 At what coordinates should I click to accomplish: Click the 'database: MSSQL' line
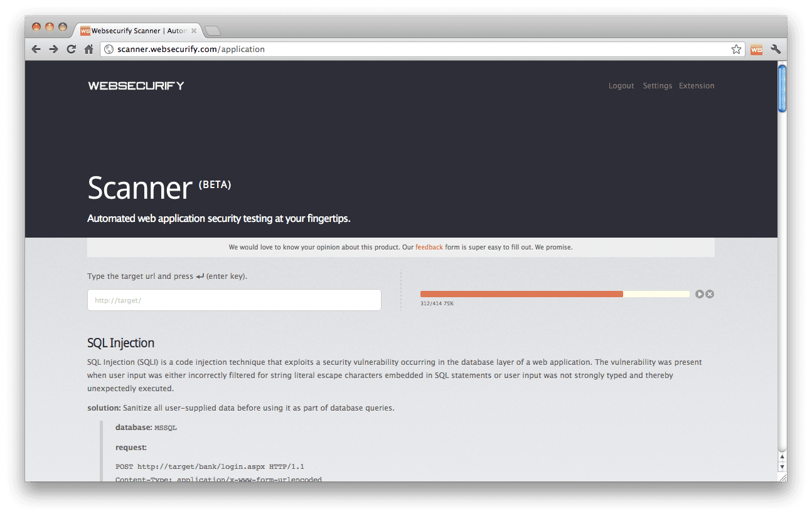click(146, 428)
